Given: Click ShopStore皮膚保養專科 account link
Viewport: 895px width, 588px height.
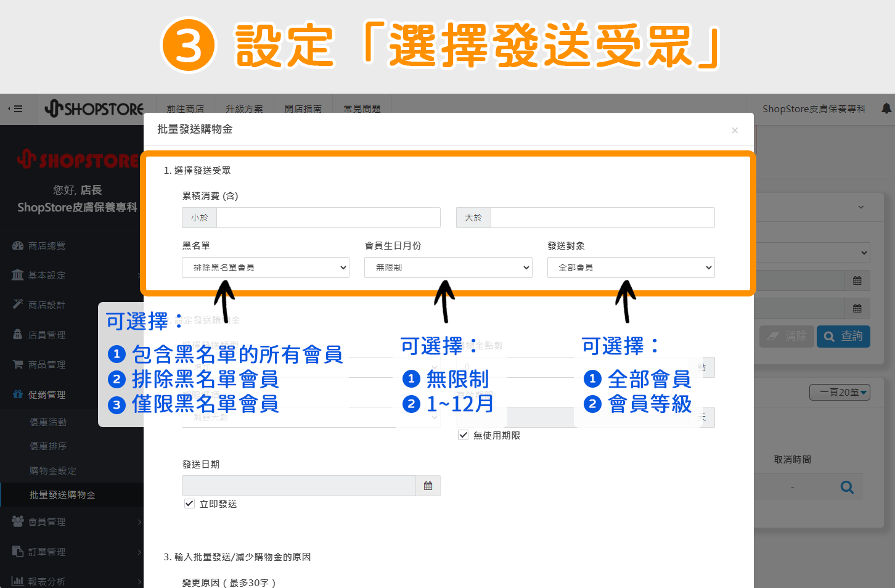Looking at the screenshot, I should coord(814,108).
